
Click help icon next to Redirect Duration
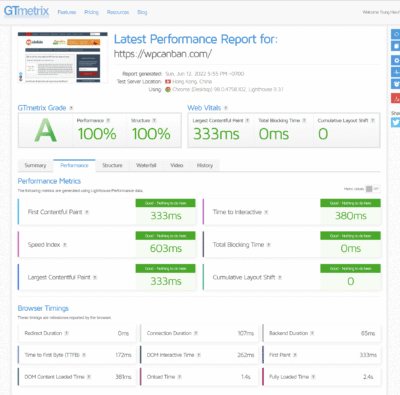(66, 333)
